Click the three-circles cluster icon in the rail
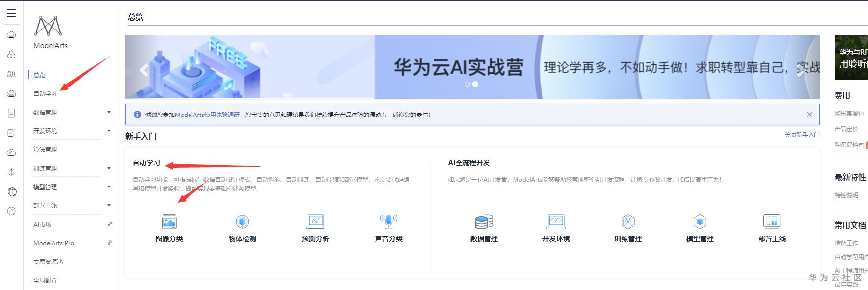Viewport: 868px width, 290px height. [11, 54]
